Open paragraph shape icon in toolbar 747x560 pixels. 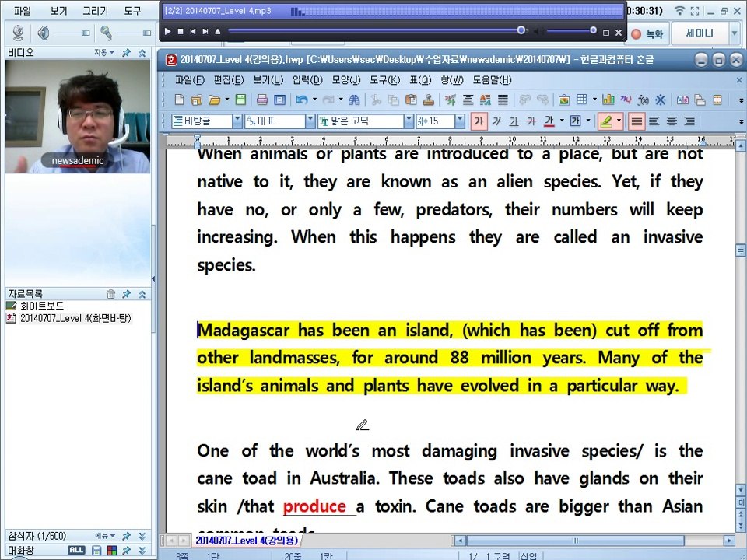(468, 100)
